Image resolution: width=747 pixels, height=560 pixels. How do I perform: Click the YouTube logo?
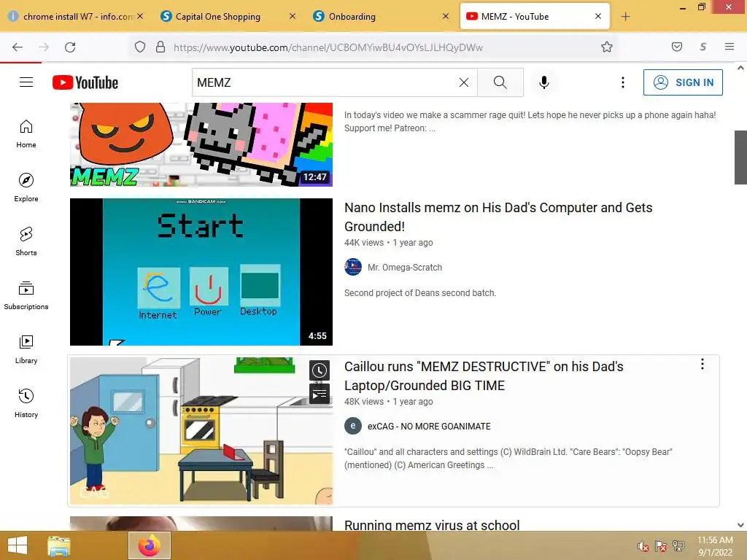tap(85, 82)
